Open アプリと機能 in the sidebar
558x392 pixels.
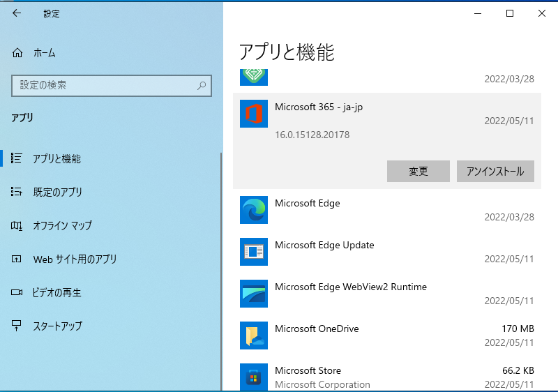pos(56,159)
